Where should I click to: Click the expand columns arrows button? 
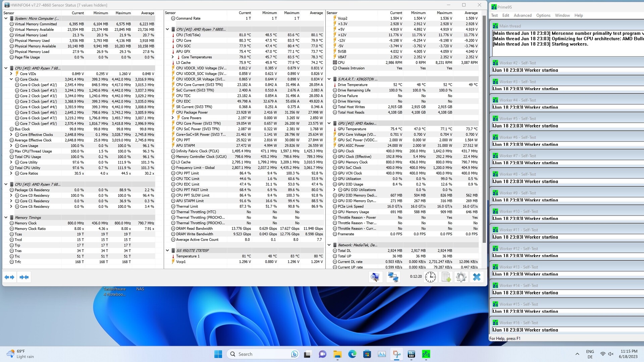10,277
